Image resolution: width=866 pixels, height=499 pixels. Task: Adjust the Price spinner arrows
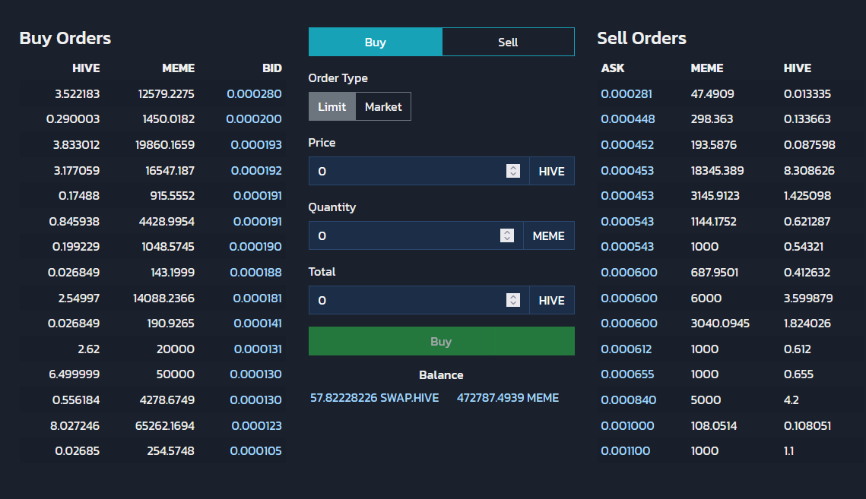513,171
